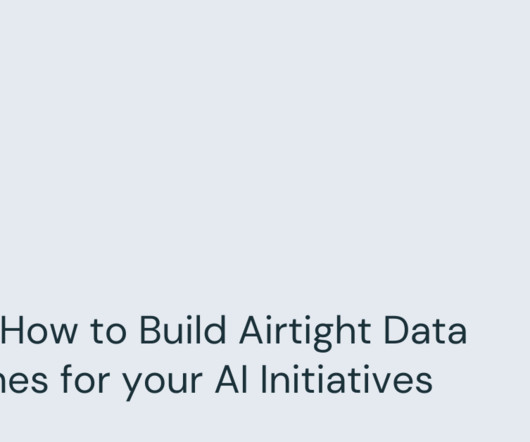This screenshot has width=530, height=442.
Task: Open the article via the second title line
Action: pyautogui.click(x=216, y=381)
